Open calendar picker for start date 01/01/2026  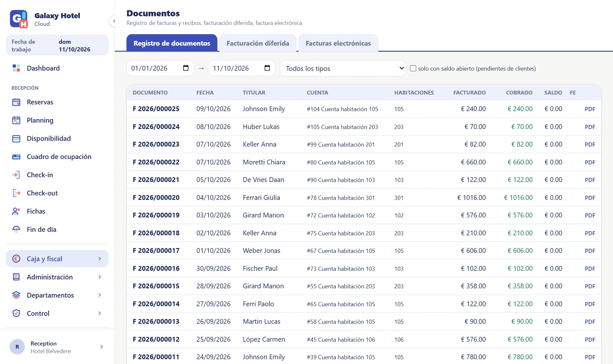pos(186,68)
